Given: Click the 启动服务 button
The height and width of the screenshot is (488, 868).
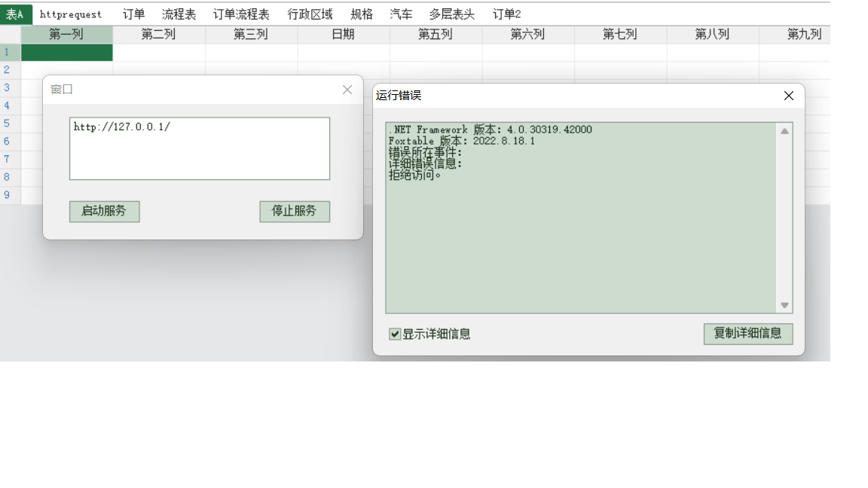Looking at the screenshot, I should tap(104, 212).
